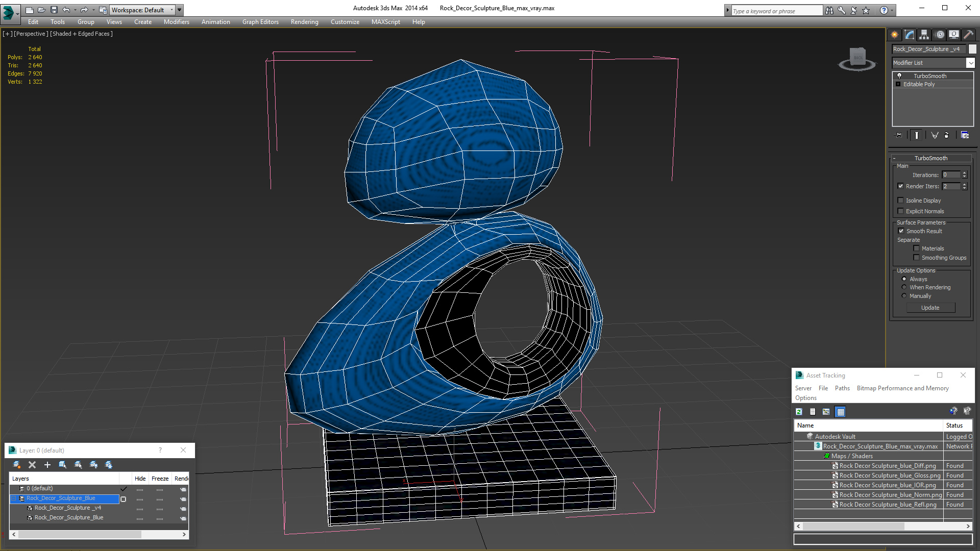Toggle Smooth Result checkbox
The width and height of the screenshot is (980, 551).
(901, 231)
